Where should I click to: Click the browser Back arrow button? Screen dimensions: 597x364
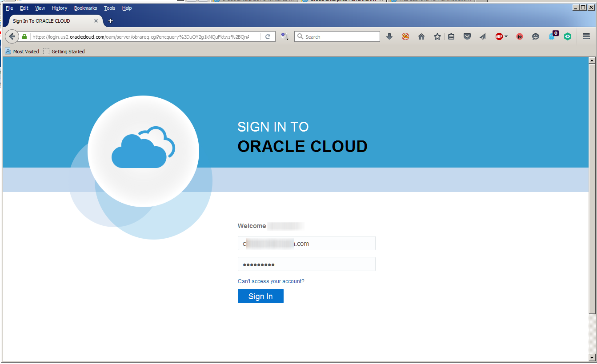12,36
